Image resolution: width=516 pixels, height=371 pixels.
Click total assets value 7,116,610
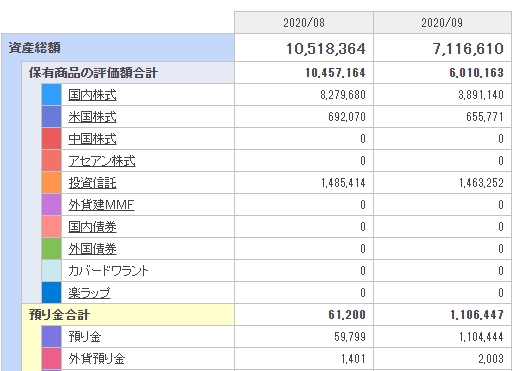pos(468,49)
